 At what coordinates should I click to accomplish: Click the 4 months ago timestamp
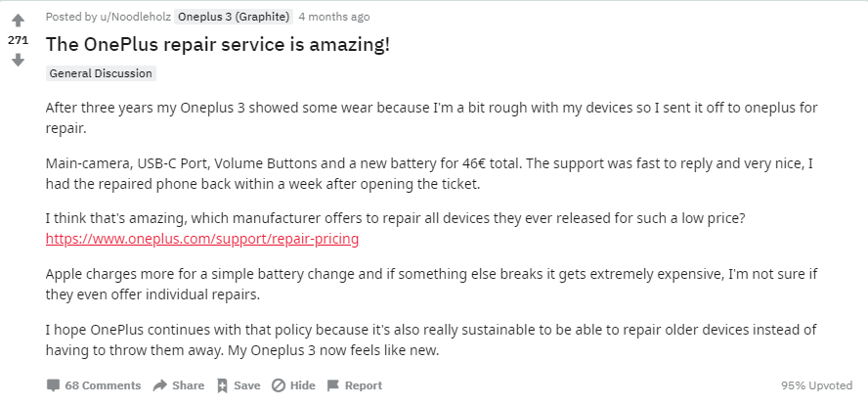tap(334, 17)
